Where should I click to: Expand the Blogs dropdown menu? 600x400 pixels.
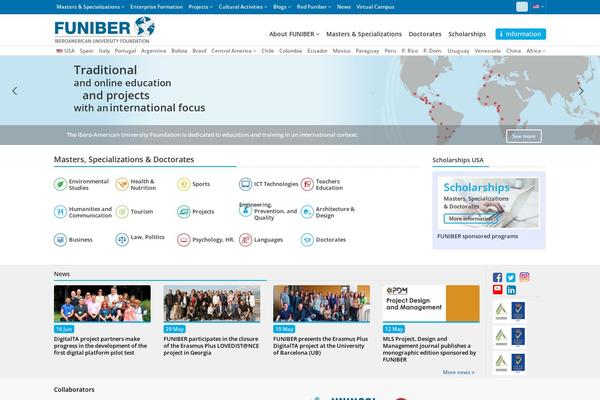(x=282, y=7)
